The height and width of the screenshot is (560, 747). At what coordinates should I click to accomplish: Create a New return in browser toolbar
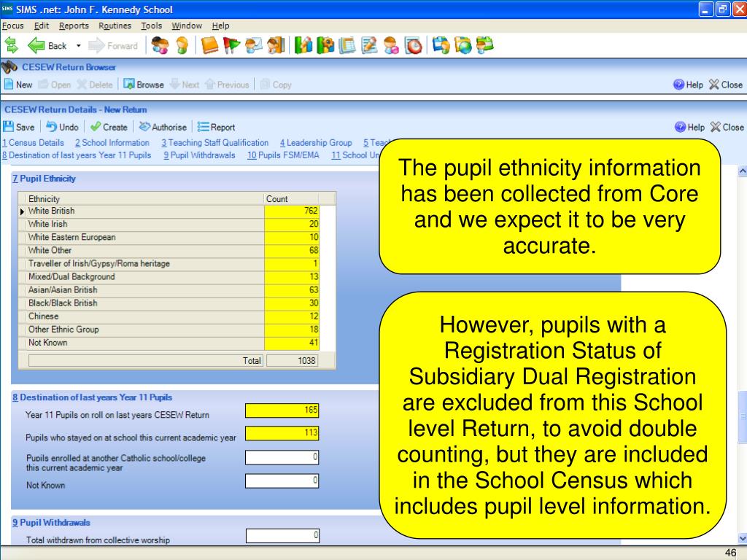[x=18, y=85]
